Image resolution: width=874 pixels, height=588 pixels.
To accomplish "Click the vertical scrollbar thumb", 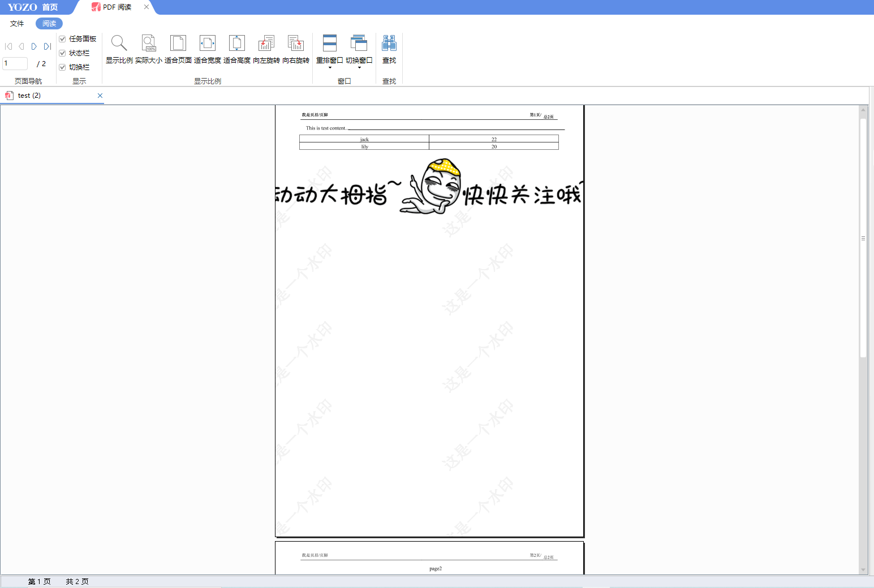I will click(x=863, y=237).
